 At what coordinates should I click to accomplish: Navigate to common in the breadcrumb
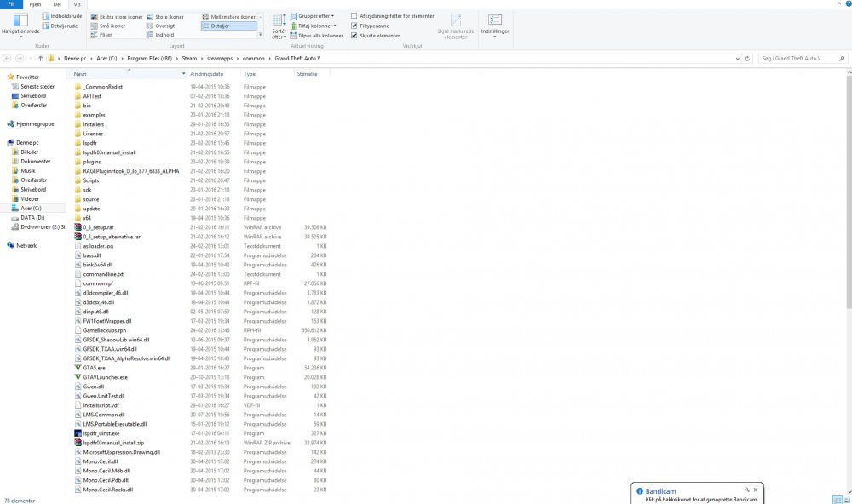pyautogui.click(x=253, y=58)
